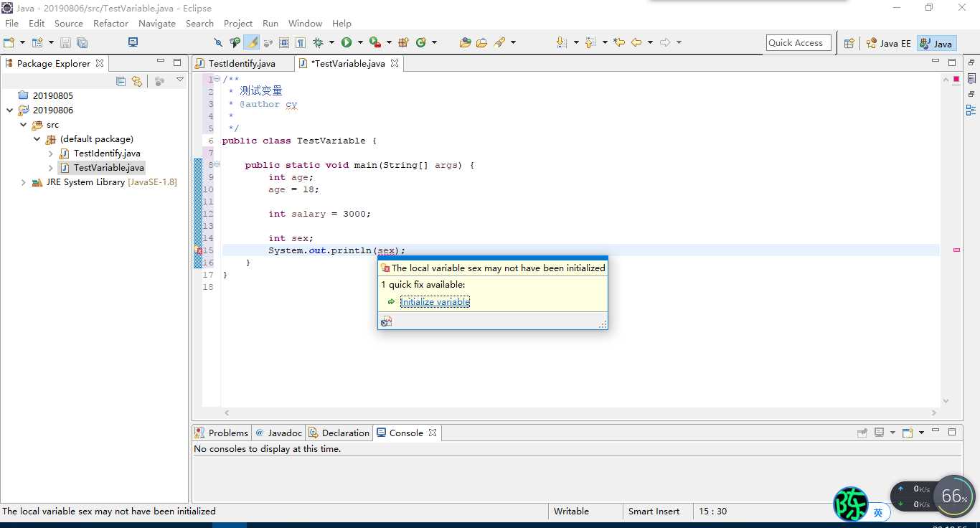Viewport: 980px width, 528px height.
Task: Open the console monitor toolbar icon
Action: coord(133,43)
